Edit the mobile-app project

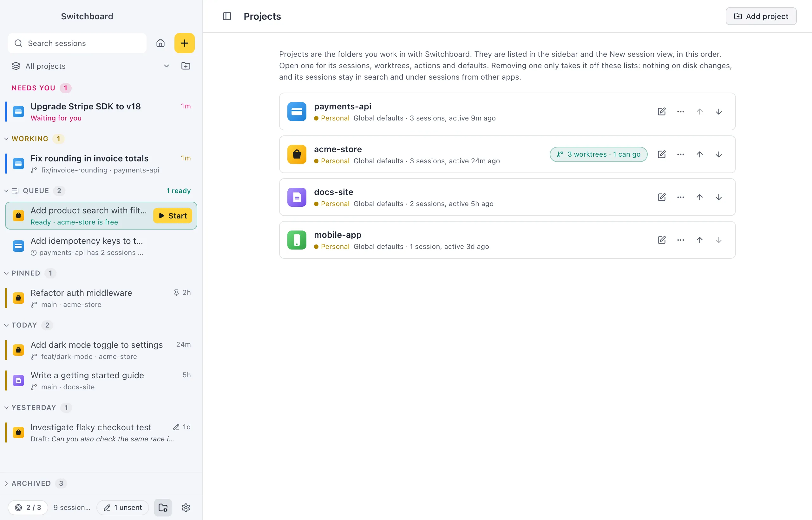(x=662, y=240)
